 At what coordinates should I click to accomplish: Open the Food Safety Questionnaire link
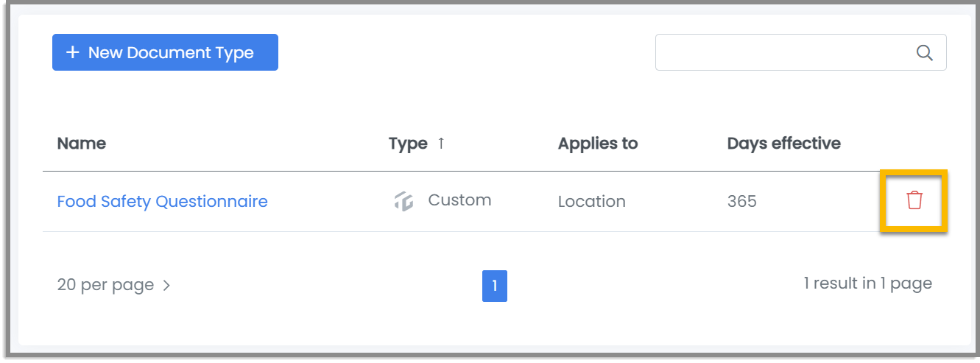coord(162,201)
